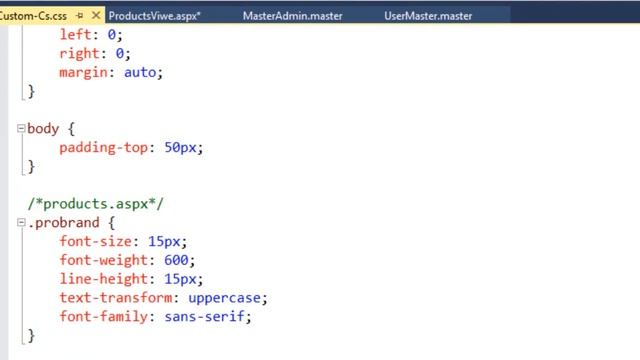
Task: Click the 'body' selector
Action: tap(43, 129)
